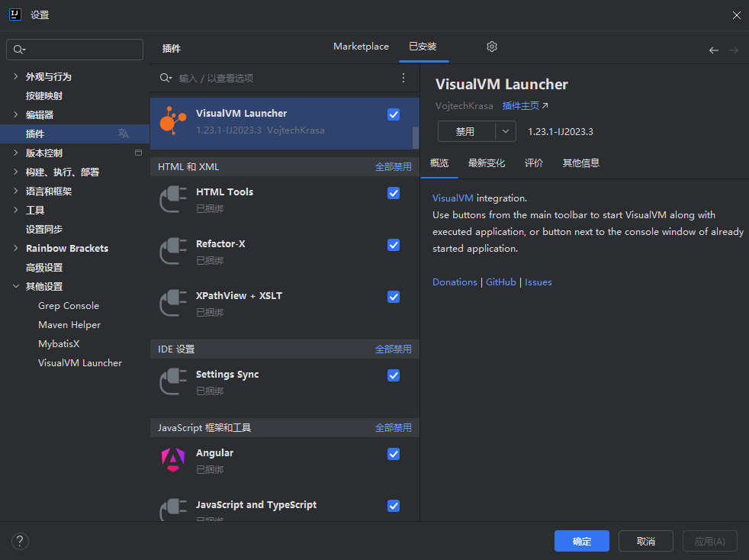
Task: Switch to the Marketplace tab
Action: click(x=361, y=47)
